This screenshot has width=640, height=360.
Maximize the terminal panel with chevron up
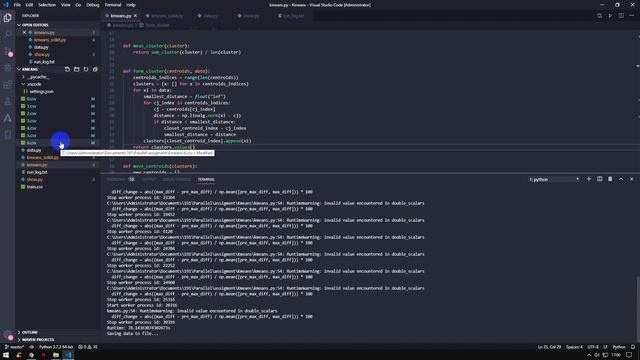[621, 179]
